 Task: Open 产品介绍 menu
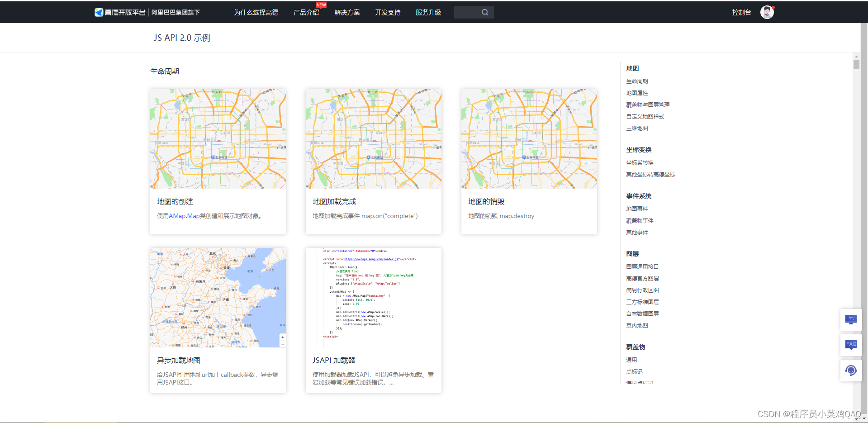coord(306,12)
